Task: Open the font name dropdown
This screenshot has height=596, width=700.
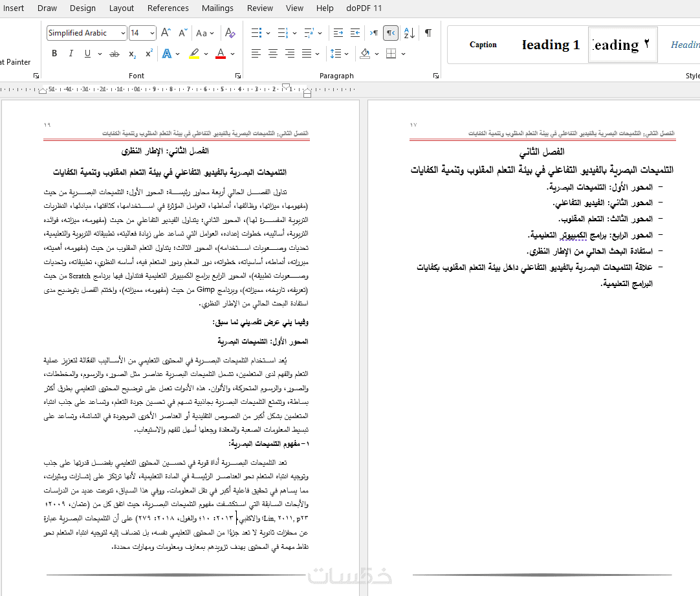Action: point(123,33)
